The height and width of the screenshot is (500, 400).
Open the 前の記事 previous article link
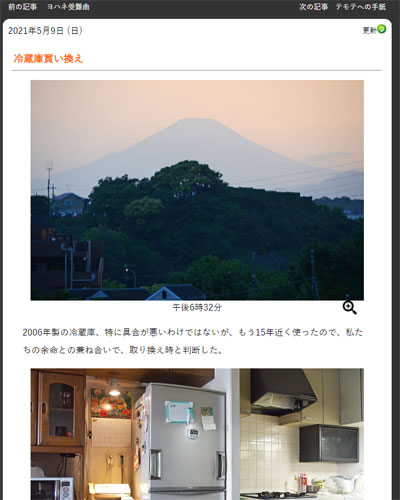23,7
